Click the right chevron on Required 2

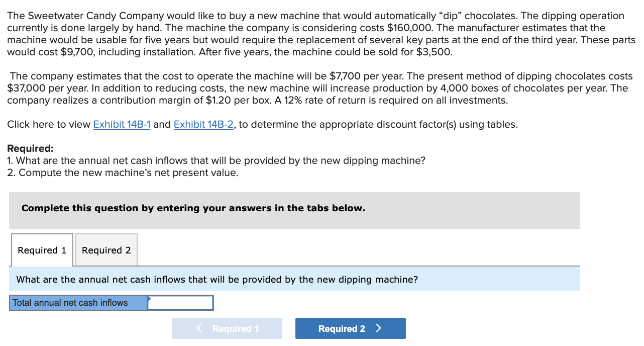click(378, 328)
